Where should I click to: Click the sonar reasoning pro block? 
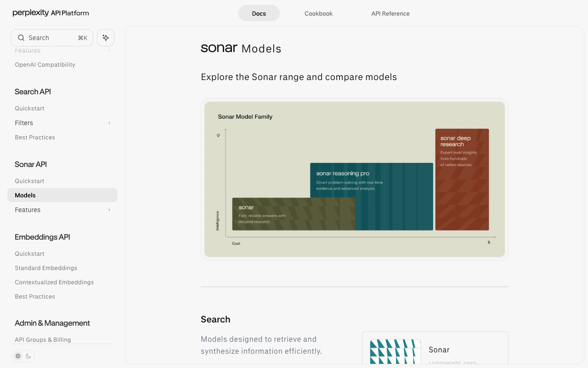pyautogui.click(x=372, y=196)
